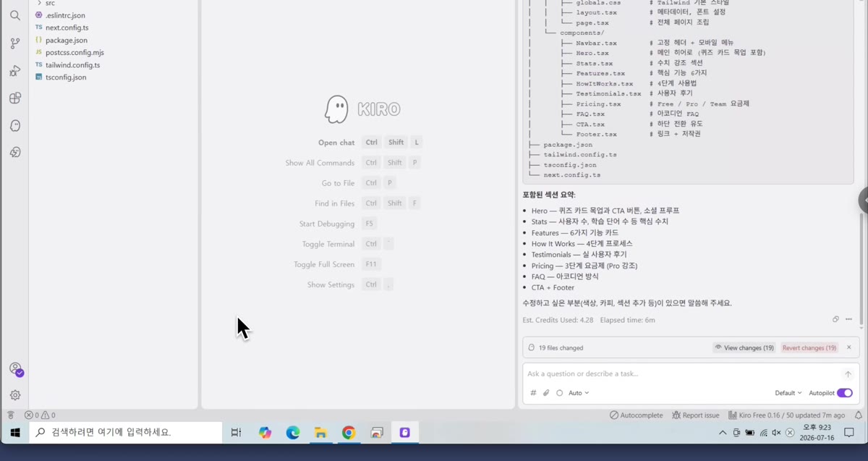Open .eslintrc.json file
Viewport: 868px width, 461px height.
coord(65,15)
